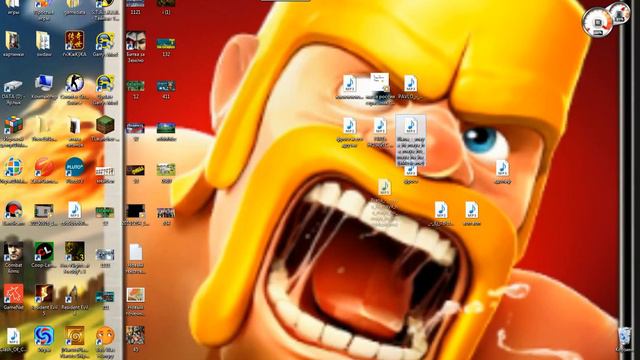Open the blue swirl shortcut icon
Viewport: 640px width, 360px height.
coord(44,336)
